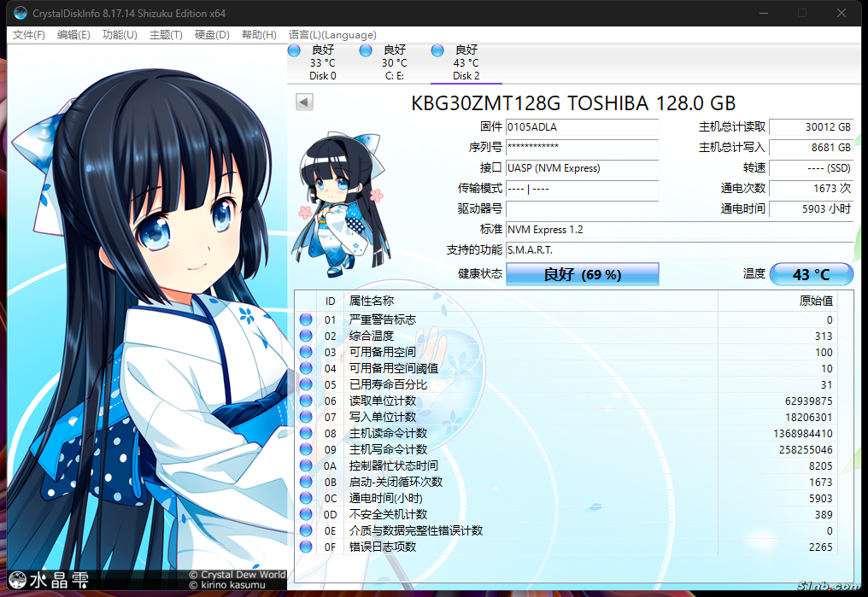
Task: Click status orb for attribute 0F 错误日志项数
Action: click(306, 547)
